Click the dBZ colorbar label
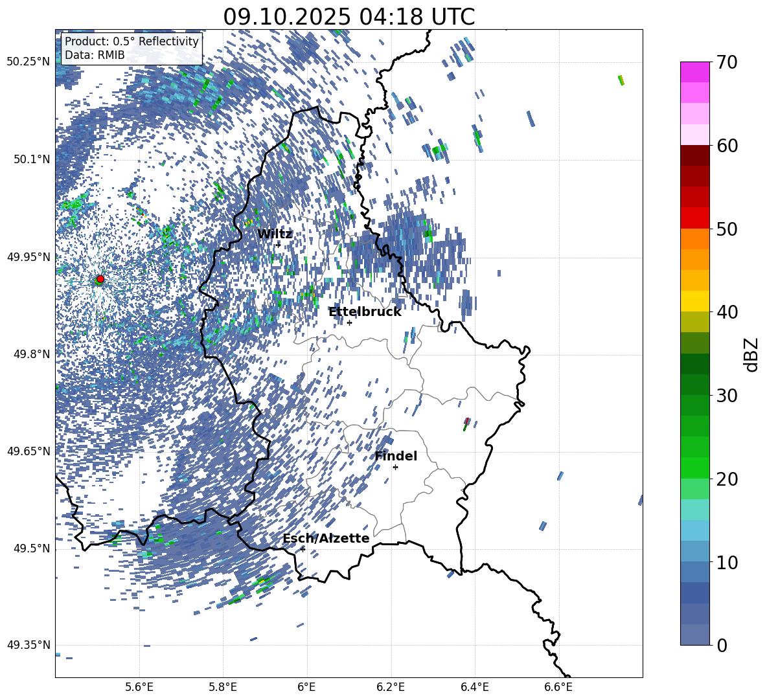Viewport: 767px width, 700px height. coord(751,354)
